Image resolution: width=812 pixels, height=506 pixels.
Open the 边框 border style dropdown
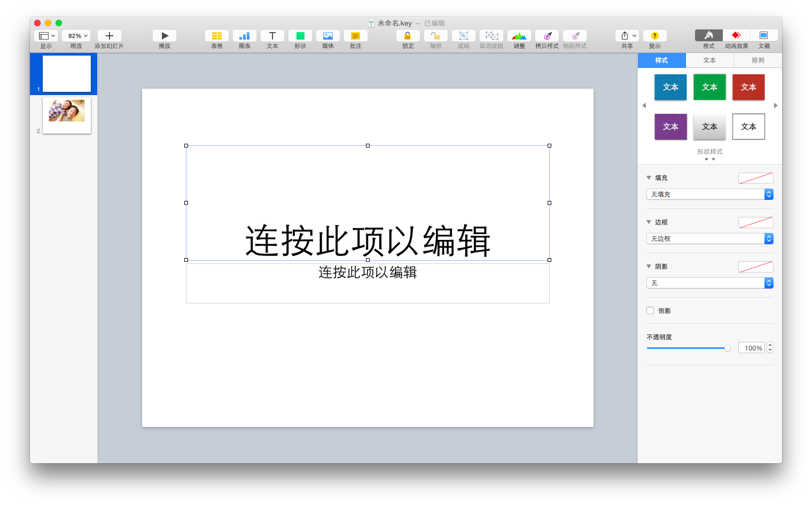coord(709,238)
